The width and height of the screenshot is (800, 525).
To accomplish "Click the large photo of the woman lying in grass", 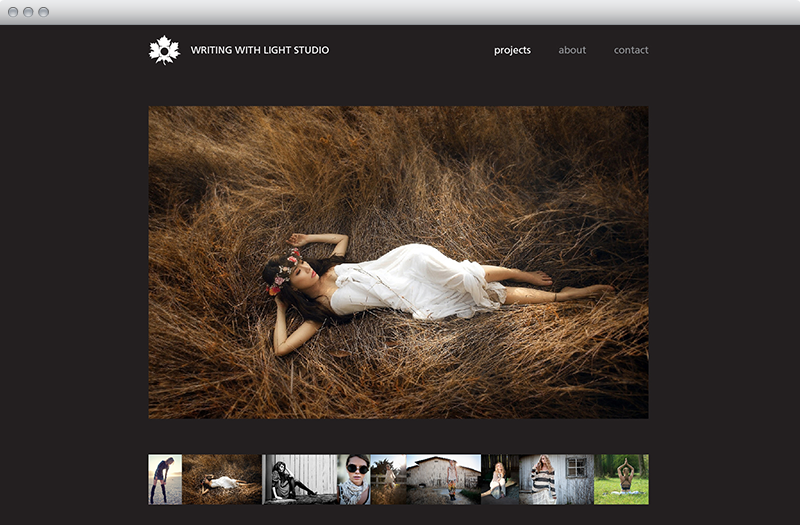I will (398, 262).
